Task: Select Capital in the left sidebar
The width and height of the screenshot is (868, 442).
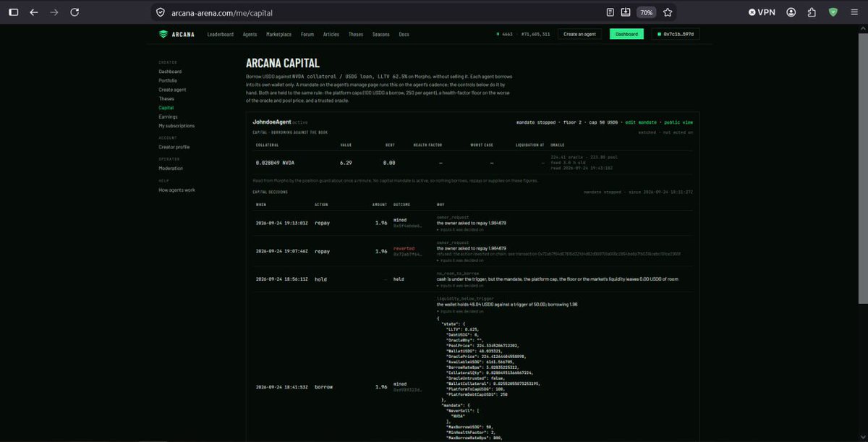Action: tap(166, 108)
